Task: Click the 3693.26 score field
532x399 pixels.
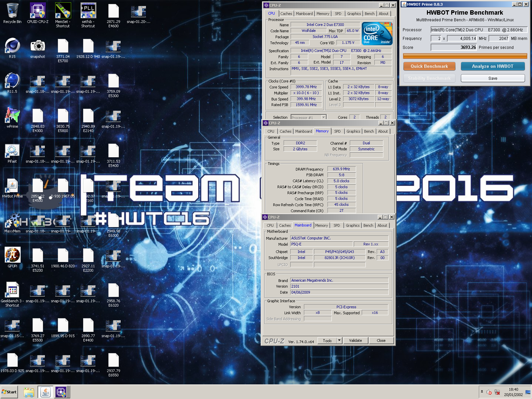Action: tap(454, 48)
